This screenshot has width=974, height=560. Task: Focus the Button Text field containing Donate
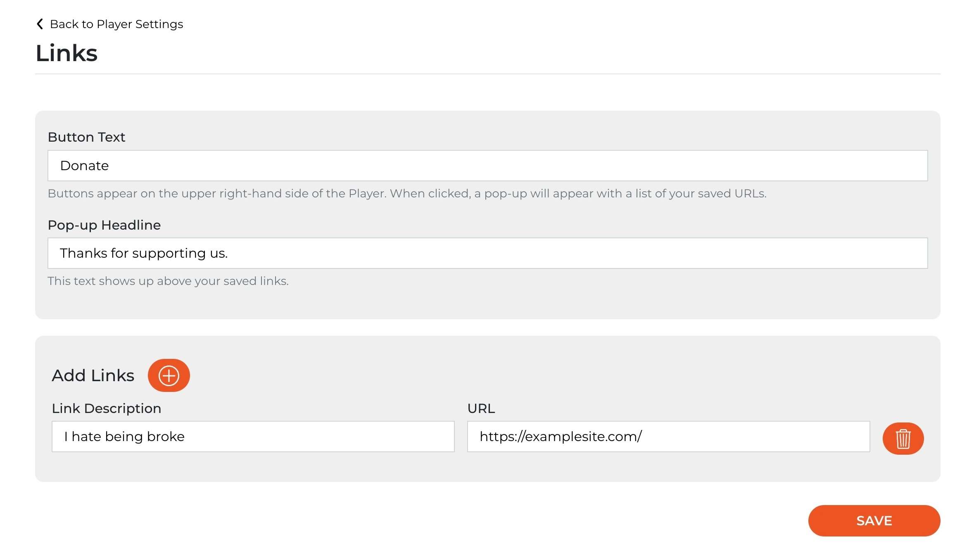pos(487,166)
